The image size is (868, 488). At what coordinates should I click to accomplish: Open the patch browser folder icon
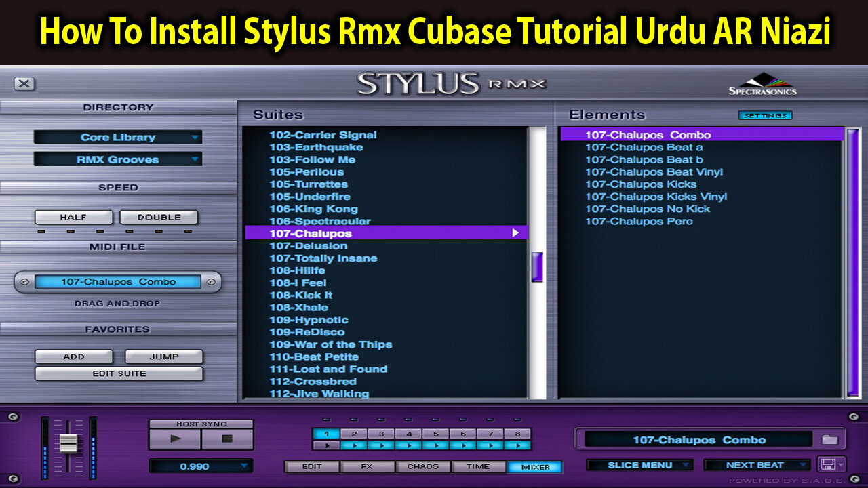830,440
